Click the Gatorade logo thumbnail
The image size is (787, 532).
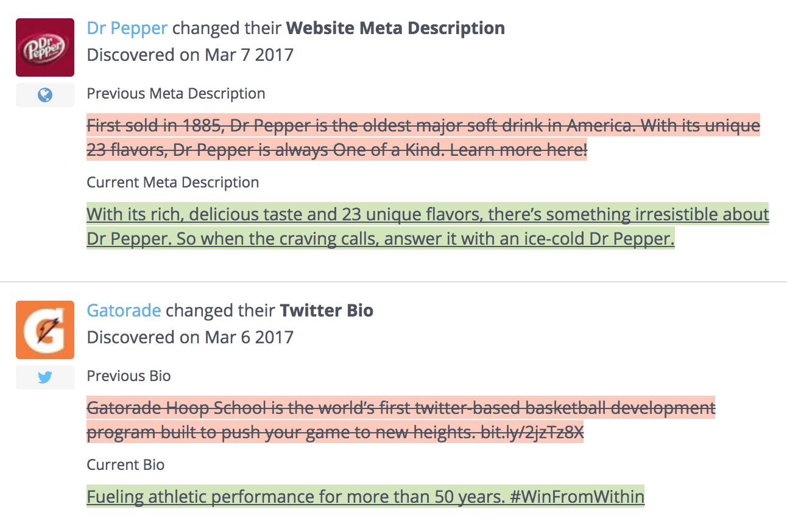45,330
